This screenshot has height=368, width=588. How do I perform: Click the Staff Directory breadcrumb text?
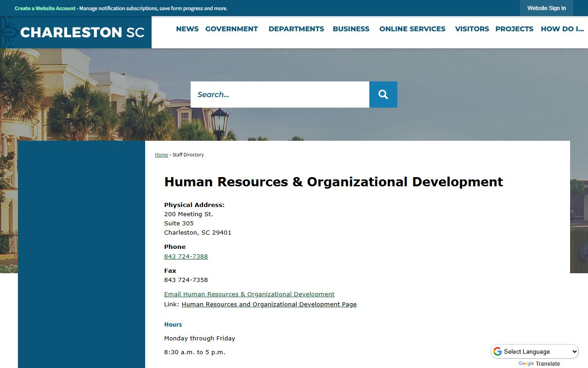pos(188,155)
